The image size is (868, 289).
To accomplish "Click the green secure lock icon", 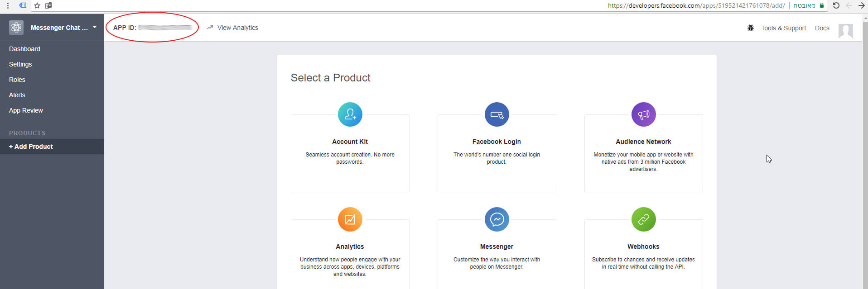I will coord(821,5).
